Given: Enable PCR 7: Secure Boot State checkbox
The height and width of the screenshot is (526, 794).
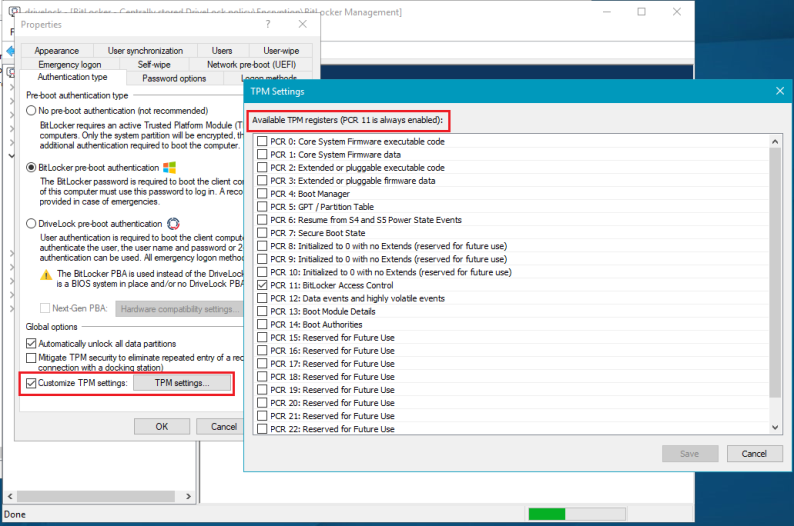Looking at the screenshot, I should (x=262, y=233).
